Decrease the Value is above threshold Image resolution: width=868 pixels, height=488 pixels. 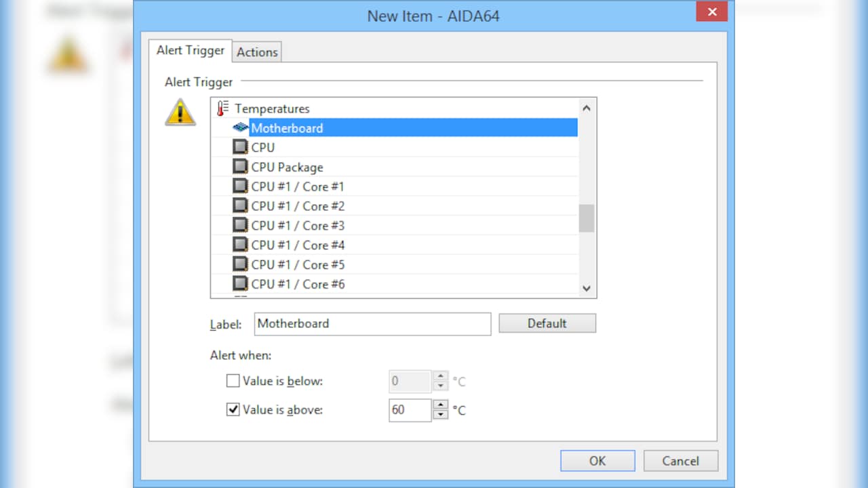click(441, 415)
